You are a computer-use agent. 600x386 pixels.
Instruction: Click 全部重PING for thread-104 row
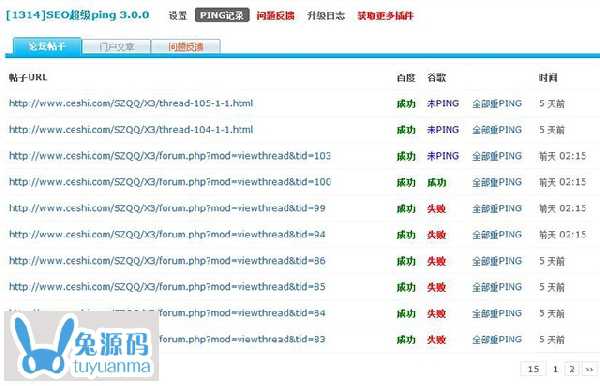pyautogui.click(x=497, y=130)
